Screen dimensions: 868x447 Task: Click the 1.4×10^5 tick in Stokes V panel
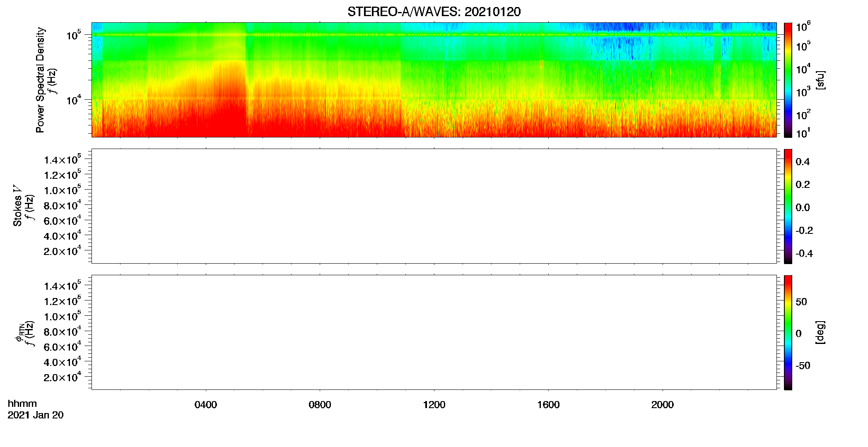[63, 159]
